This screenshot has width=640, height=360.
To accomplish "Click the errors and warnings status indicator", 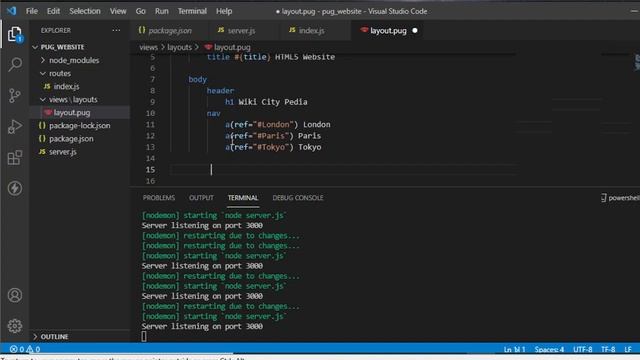I will coord(25,349).
